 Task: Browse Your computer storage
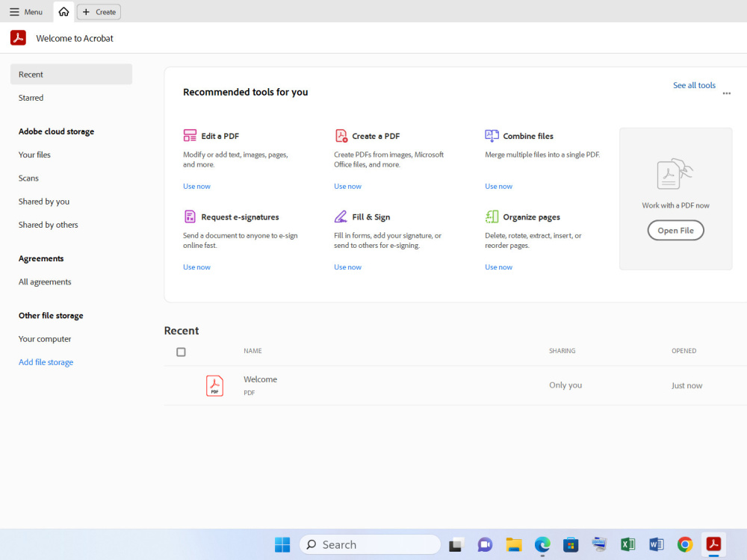pyautogui.click(x=45, y=339)
